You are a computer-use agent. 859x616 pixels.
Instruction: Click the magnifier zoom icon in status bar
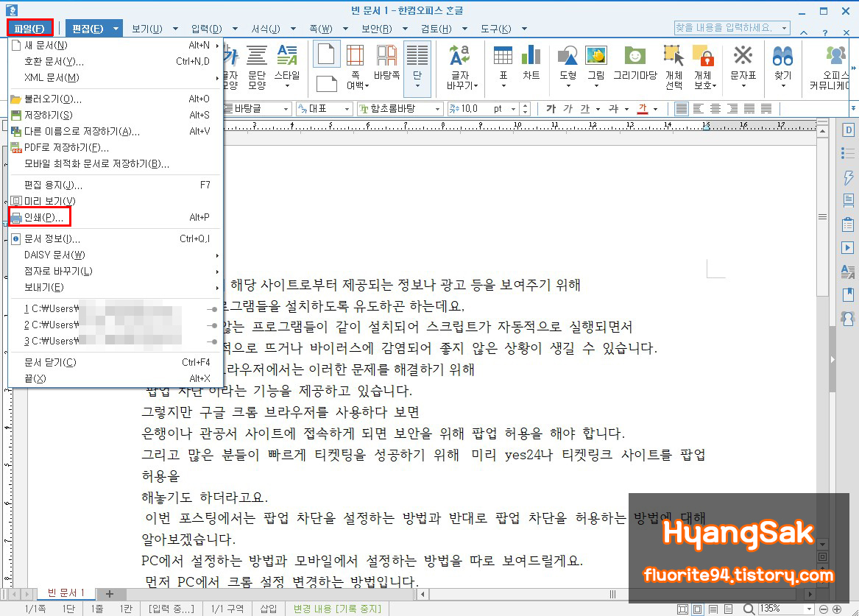tap(749, 609)
